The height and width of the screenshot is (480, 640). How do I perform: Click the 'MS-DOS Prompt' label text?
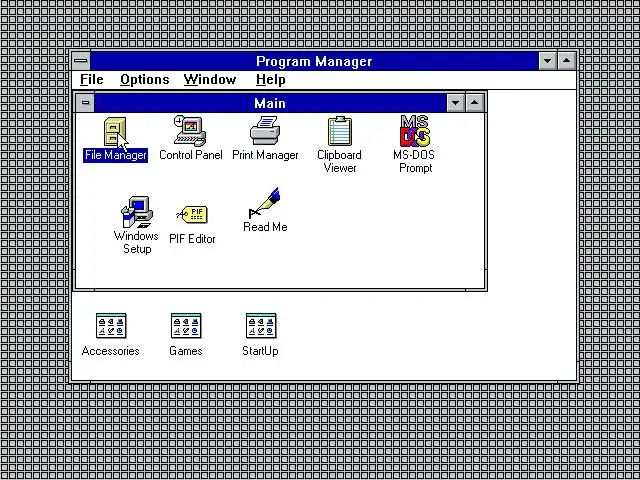414,162
